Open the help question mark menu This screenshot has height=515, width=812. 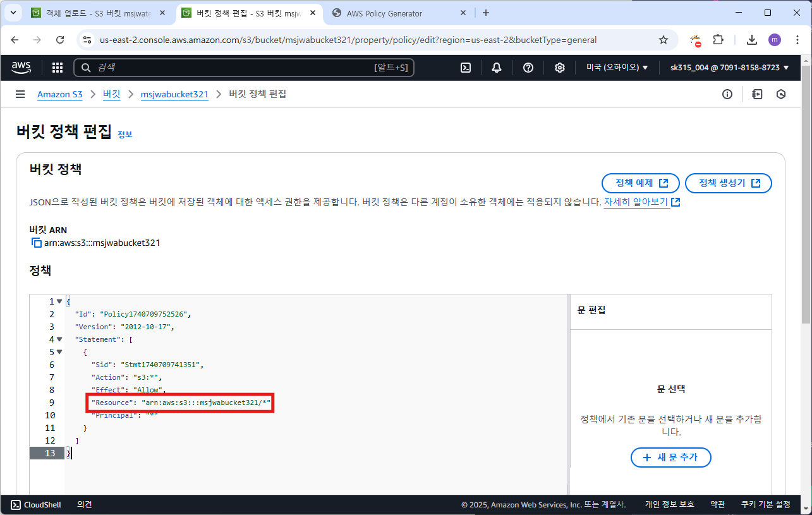pos(528,68)
